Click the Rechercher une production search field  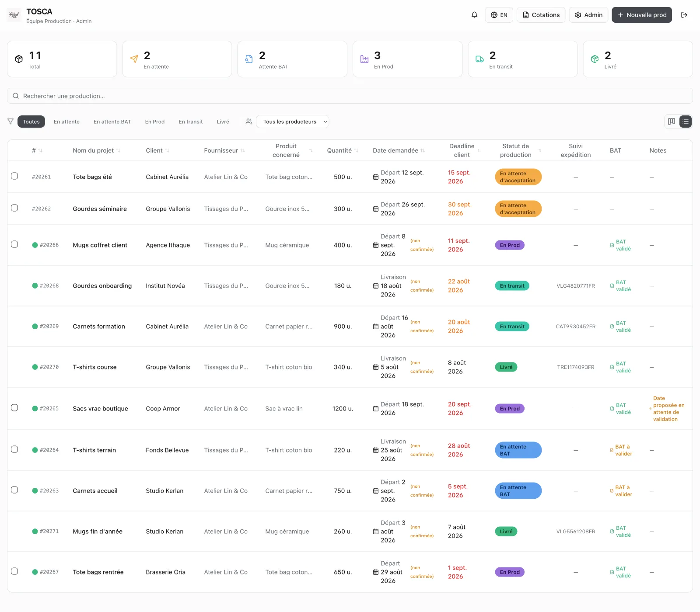pyautogui.click(x=350, y=96)
